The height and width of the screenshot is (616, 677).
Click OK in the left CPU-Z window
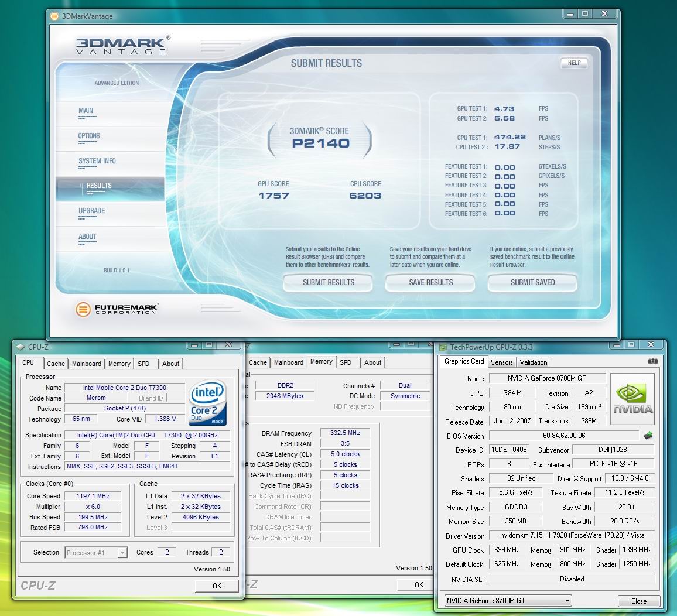[x=217, y=586]
